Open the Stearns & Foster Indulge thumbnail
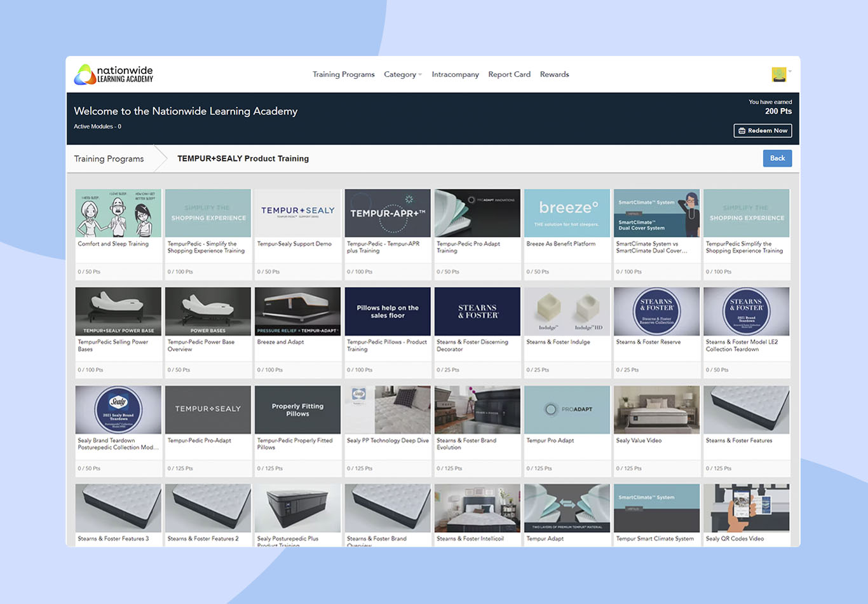The height and width of the screenshot is (604, 868). (x=567, y=311)
